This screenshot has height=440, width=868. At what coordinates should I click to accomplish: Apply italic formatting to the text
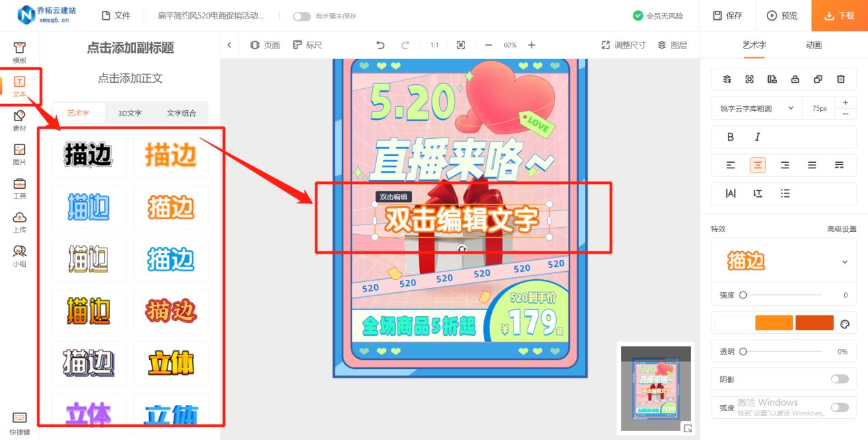[x=757, y=137]
